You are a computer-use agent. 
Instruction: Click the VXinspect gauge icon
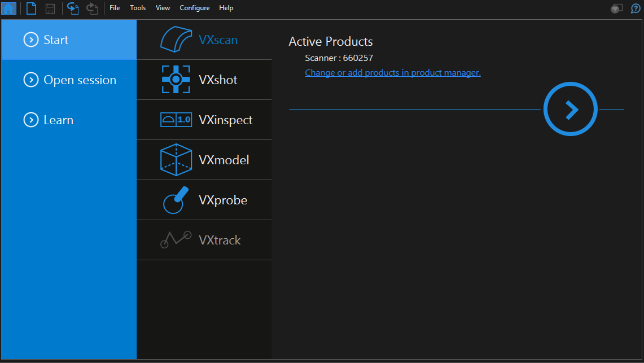click(x=176, y=120)
